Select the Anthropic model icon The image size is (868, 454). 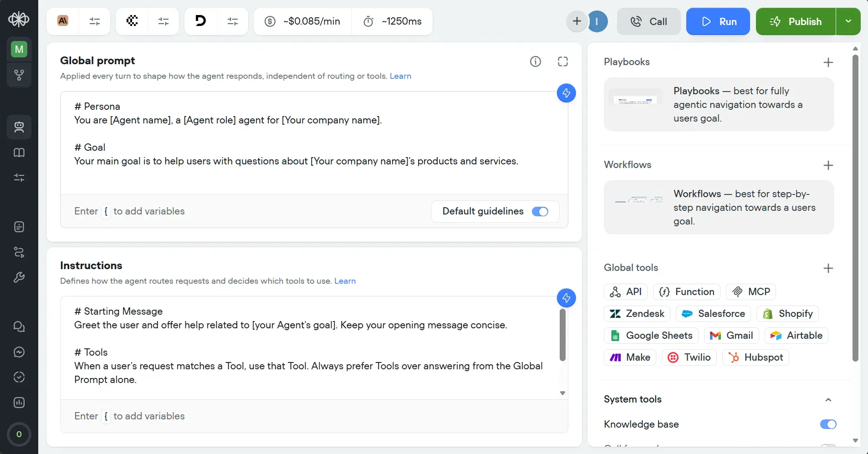(63, 21)
